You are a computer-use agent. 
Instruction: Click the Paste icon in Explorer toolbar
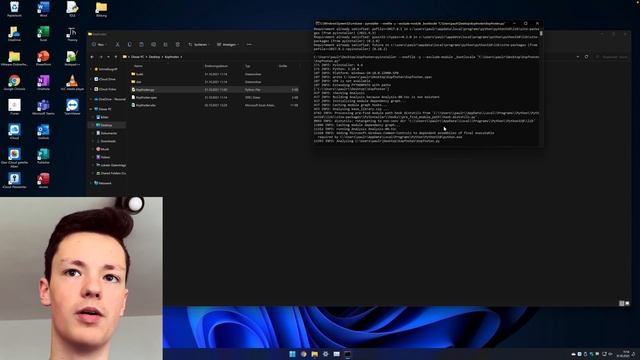click(x=141, y=44)
